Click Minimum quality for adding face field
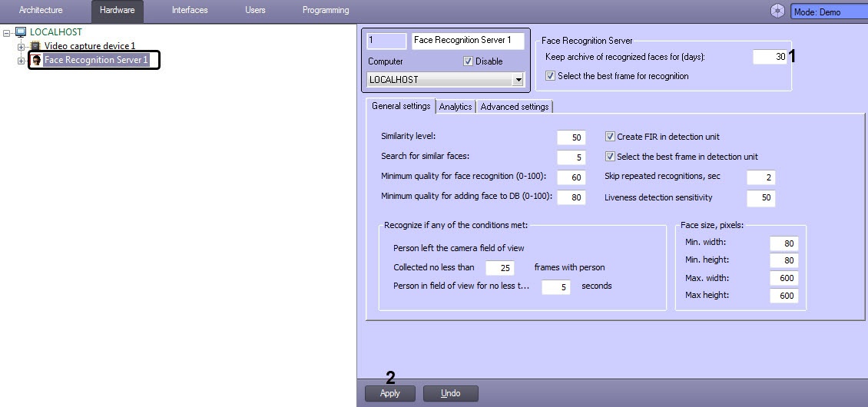 [x=571, y=197]
